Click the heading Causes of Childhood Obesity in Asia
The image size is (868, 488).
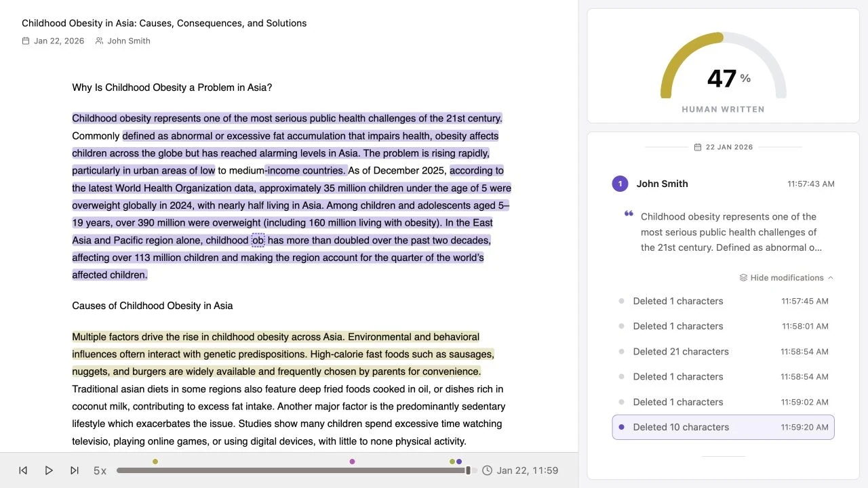153,306
